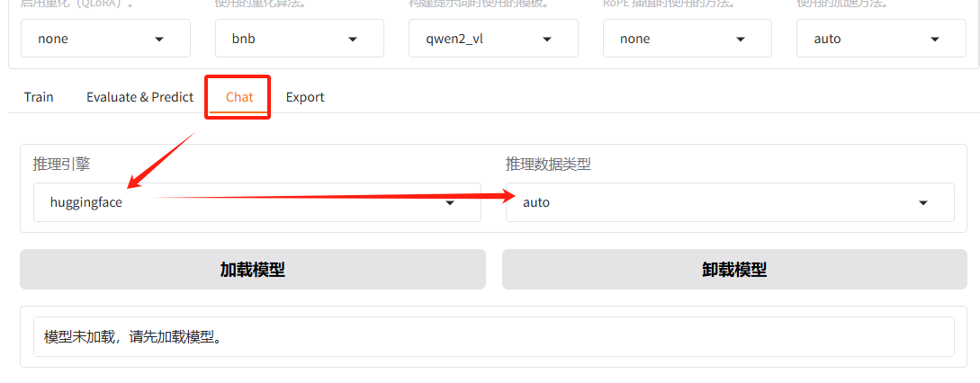Click the '推理数据类型' label text

[548, 165]
